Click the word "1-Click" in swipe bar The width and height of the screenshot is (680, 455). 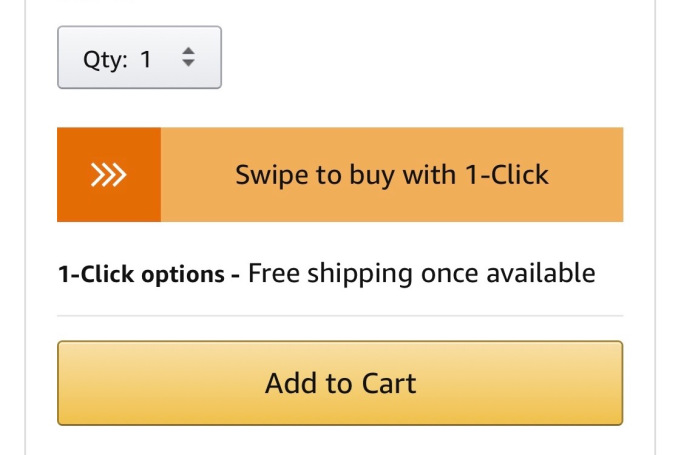coord(506,175)
